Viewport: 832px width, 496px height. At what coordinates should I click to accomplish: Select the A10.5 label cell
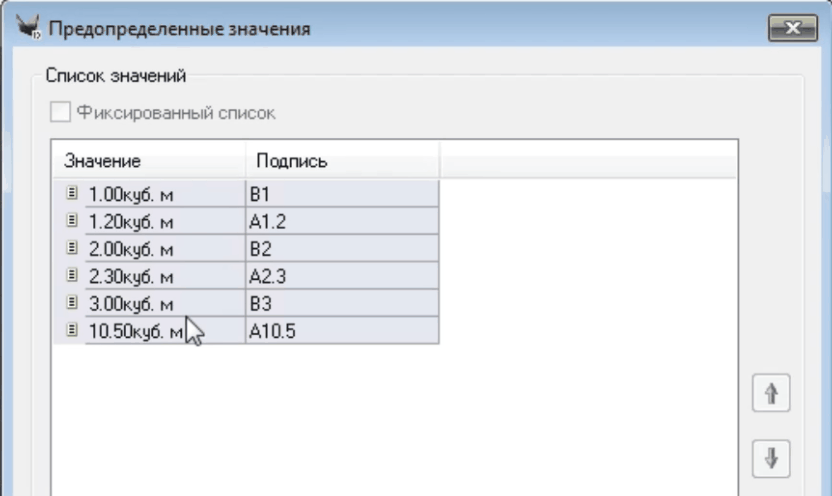click(342, 330)
